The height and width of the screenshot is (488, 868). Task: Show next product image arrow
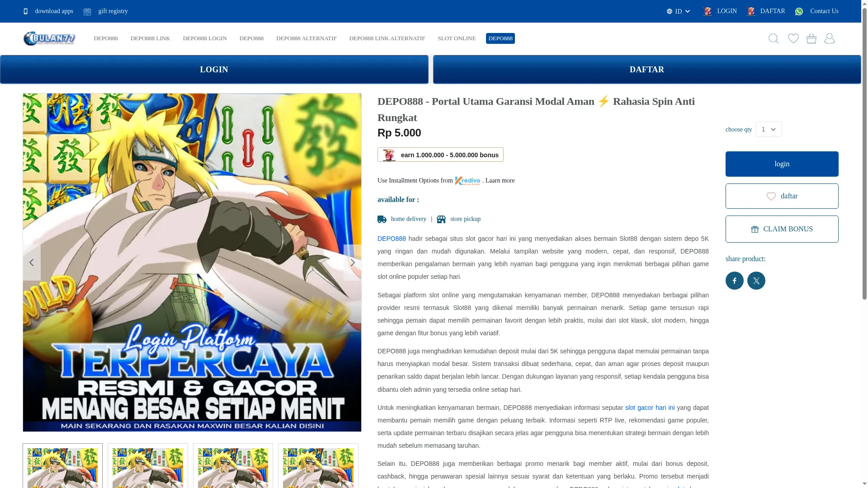click(x=353, y=263)
